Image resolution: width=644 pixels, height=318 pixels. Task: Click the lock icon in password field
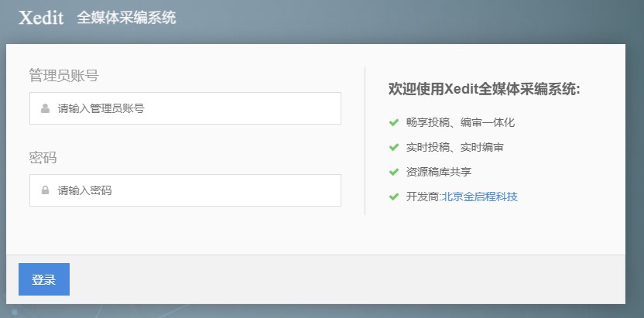(x=45, y=190)
